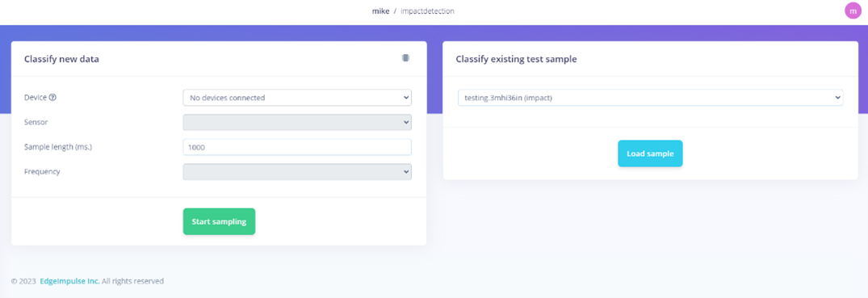868x298 pixels.
Task: Select the "impactdetection" project breadcrumb
Action: click(x=427, y=11)
